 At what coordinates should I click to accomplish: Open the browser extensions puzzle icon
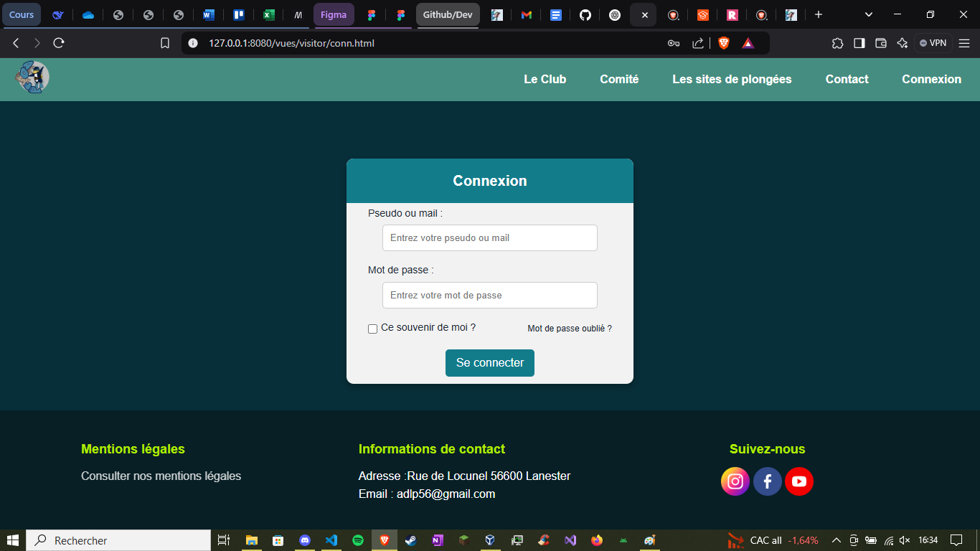point(837,43)
